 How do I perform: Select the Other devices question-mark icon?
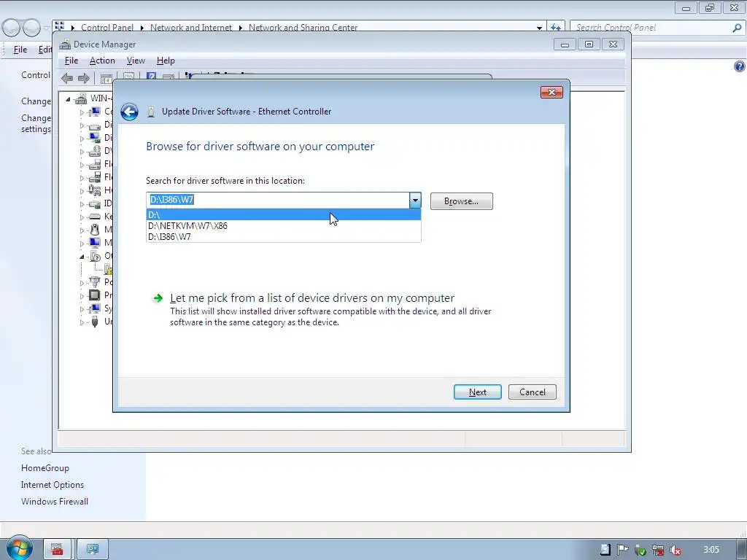tap(95, 256)
